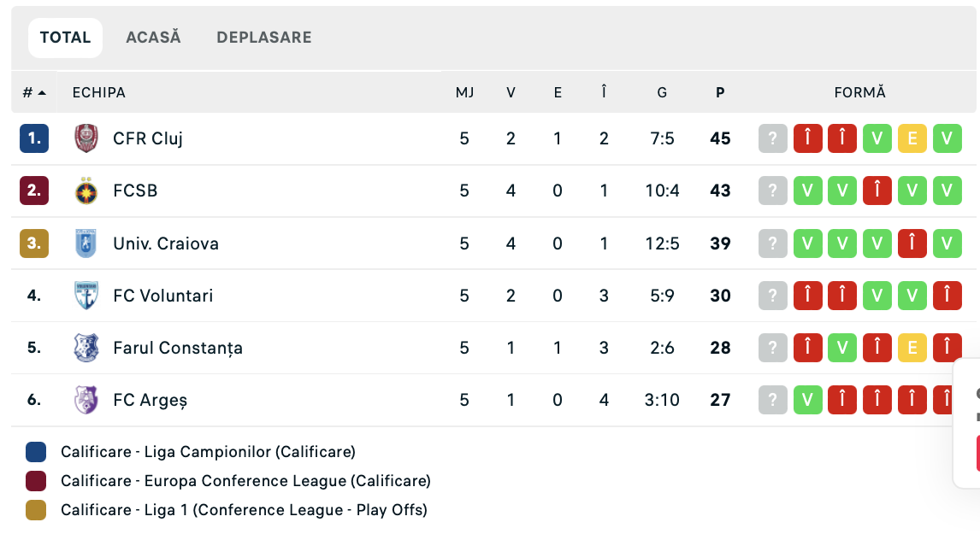The image size is (980, 534).
Task: Sort table by the # rank column
Action: pyautogui.click(x=33, y=92)
